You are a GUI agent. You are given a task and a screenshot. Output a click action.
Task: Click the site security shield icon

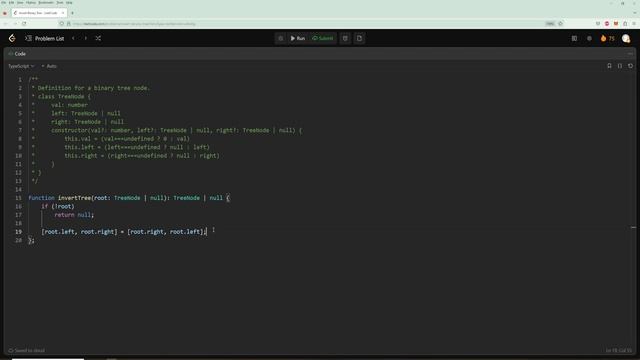pos(62,24)
